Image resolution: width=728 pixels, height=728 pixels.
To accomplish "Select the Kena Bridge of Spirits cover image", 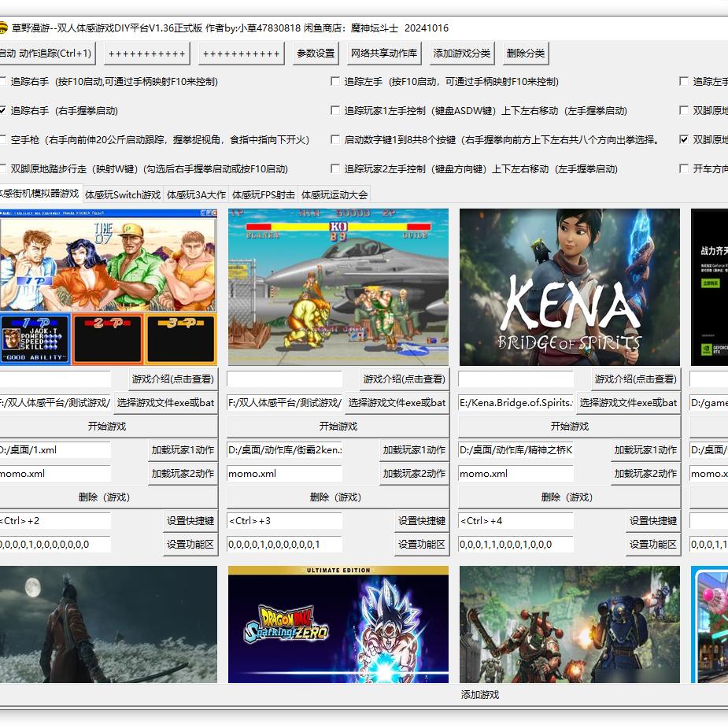I will coord(570,287).
